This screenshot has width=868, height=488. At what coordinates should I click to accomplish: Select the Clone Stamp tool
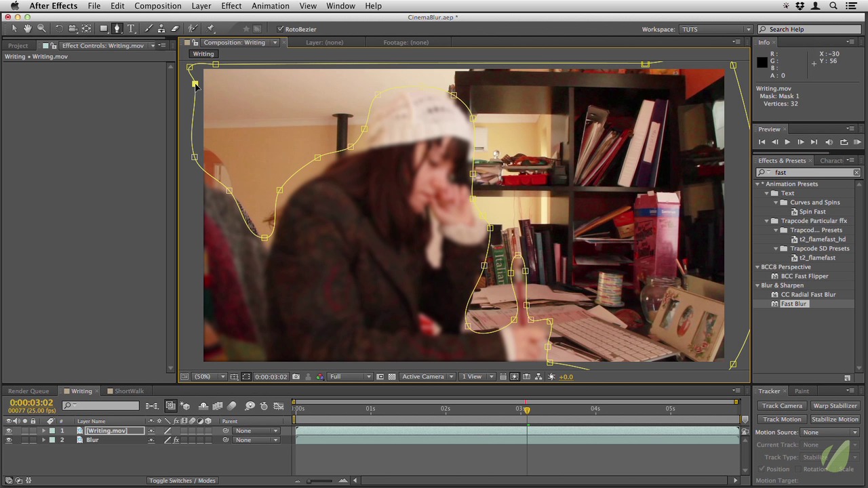[161, 28]
